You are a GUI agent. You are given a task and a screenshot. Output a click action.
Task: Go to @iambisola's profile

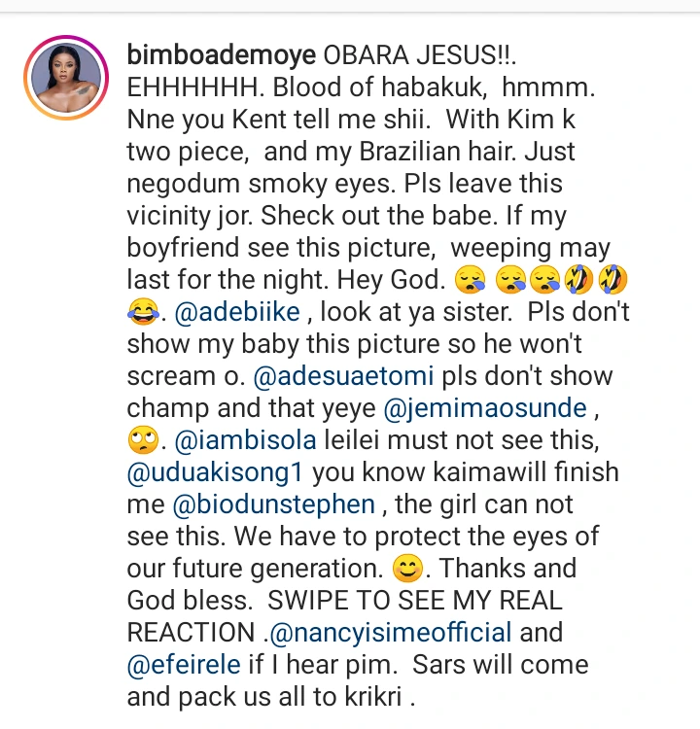(x=246, y=440)
